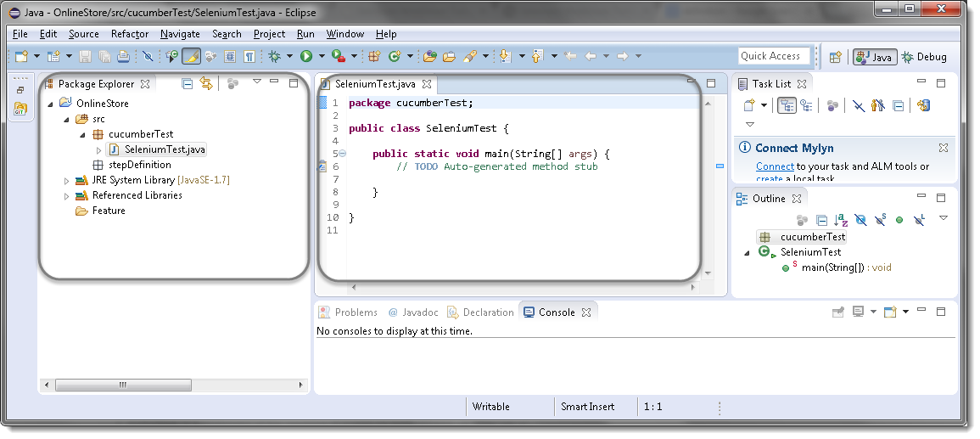
Task: Click Package Explorer horizontal scrollbar thumb
Action: tap(124, 386)
